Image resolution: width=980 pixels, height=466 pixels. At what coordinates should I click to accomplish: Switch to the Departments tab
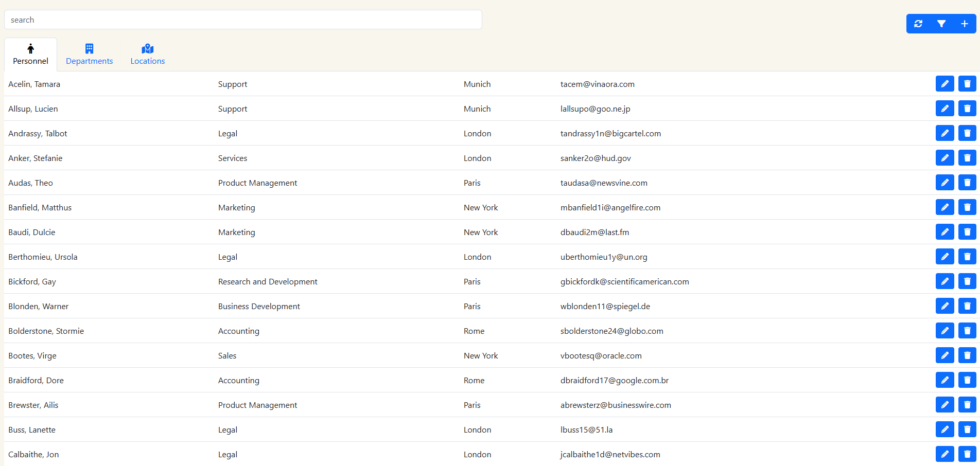point(89,55)
